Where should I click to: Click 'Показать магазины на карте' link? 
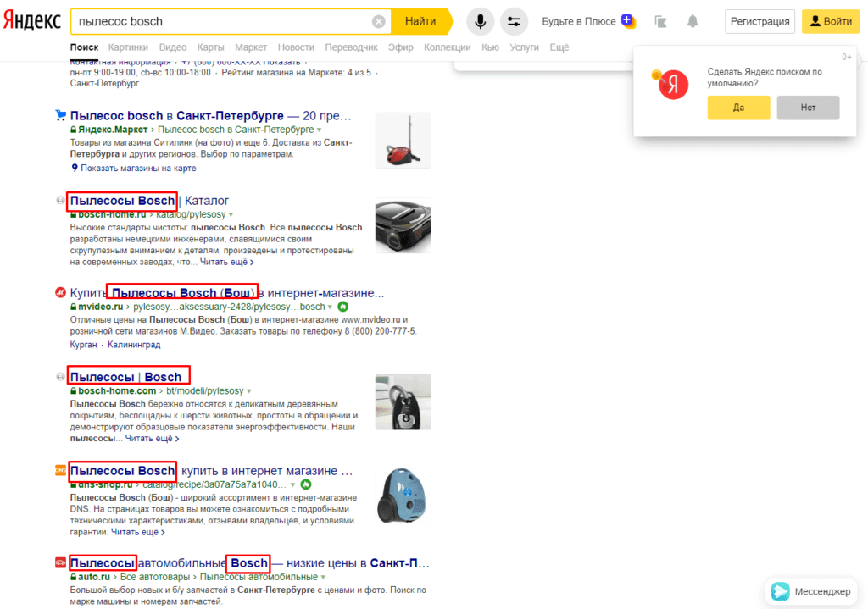coord(138,169)
